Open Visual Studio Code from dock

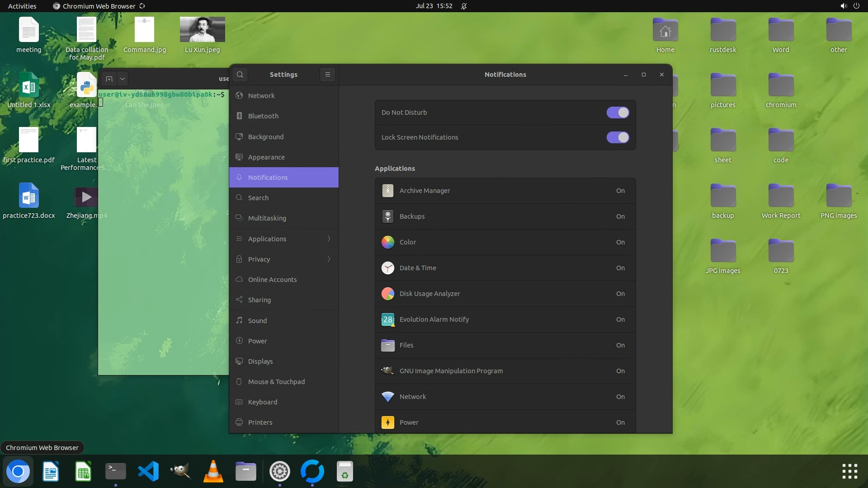148,472
